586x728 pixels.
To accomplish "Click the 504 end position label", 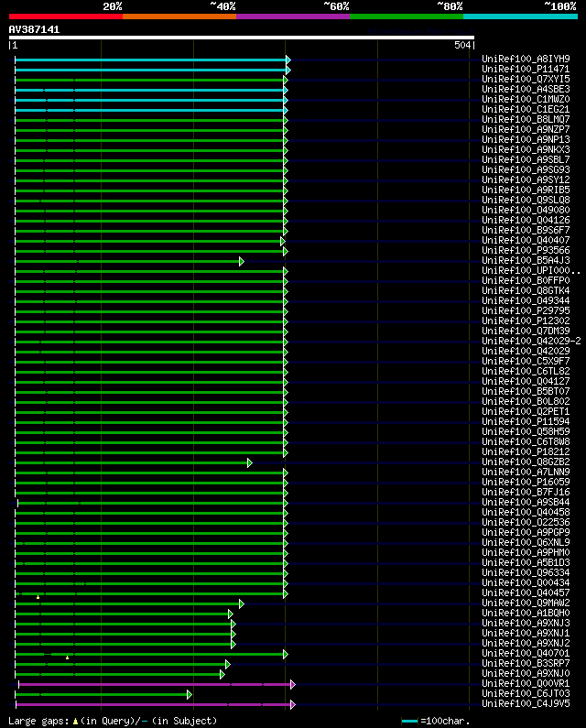I will 462,45.
